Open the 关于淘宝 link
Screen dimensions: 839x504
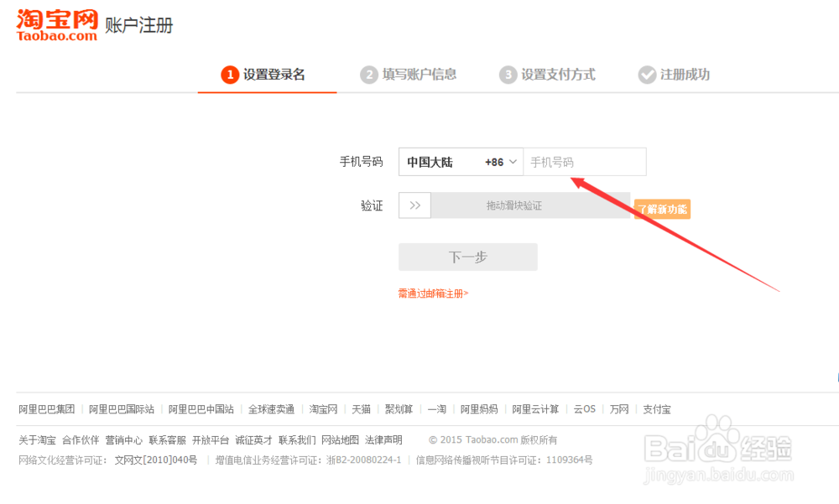[37, 439]
